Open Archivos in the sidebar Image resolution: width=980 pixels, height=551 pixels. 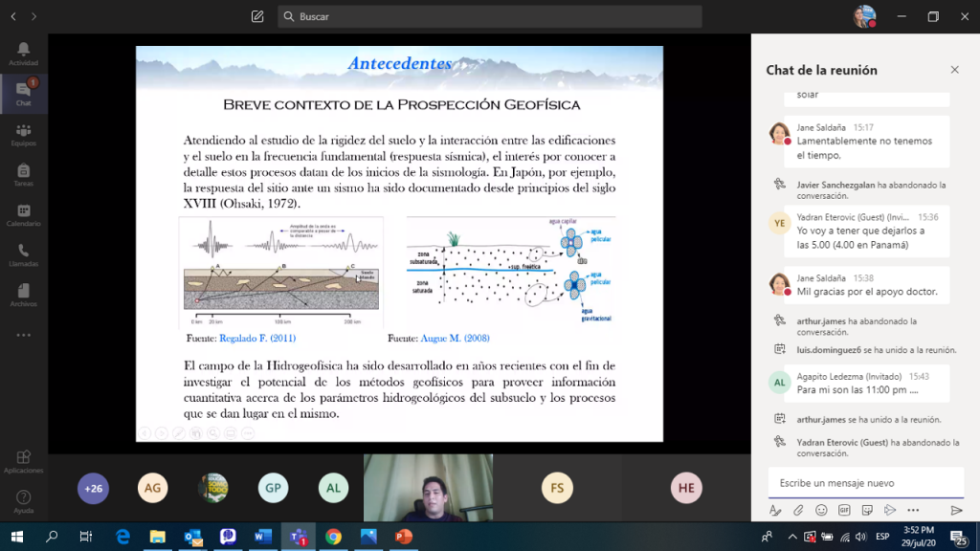pos(23,295)
